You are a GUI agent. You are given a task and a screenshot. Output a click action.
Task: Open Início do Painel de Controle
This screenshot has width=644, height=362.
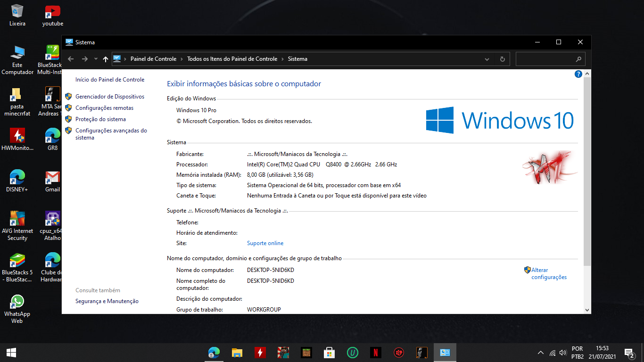110,80
